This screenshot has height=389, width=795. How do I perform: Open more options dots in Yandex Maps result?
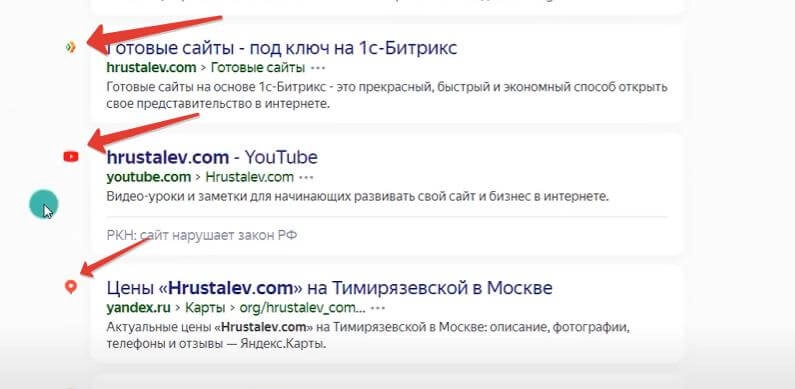pos(378,308)
